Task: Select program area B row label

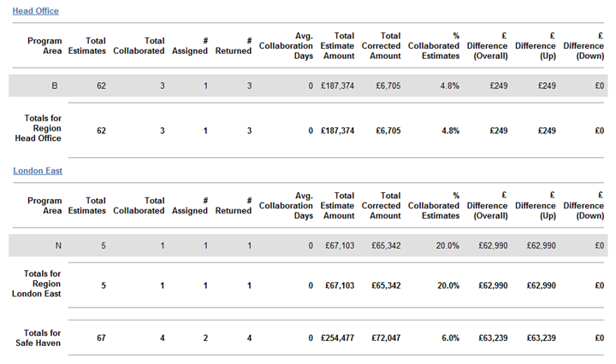Action: 56,85
